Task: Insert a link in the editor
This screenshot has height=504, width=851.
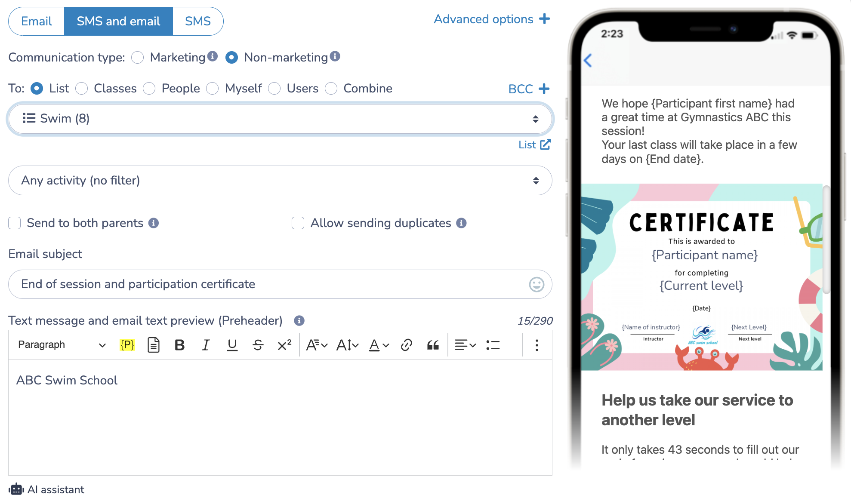Action: pyautogui.click(x=407, y=345)
